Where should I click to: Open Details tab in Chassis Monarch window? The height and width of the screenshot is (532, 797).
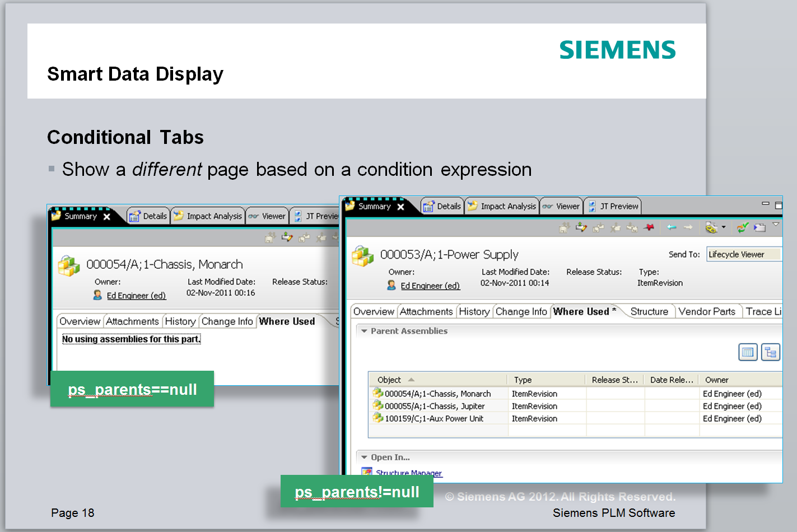148,216
